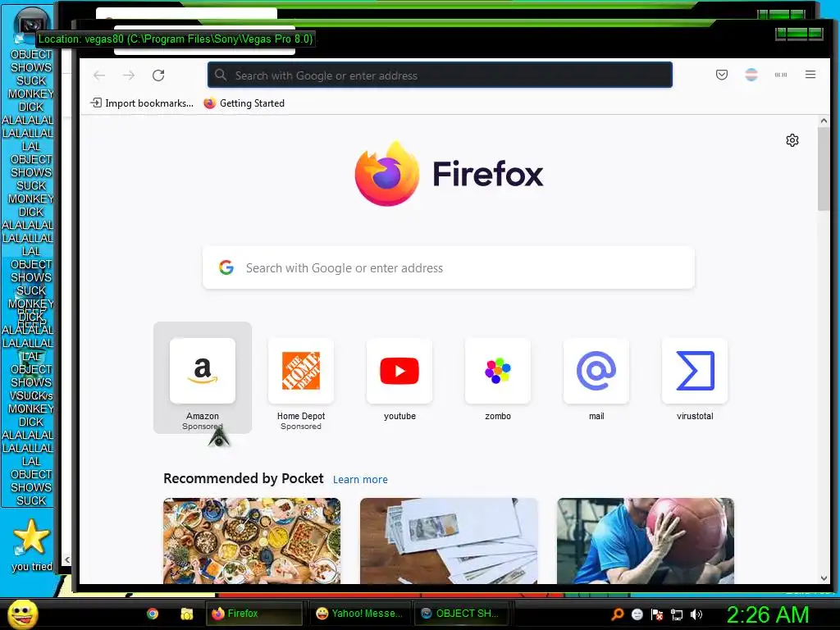This screenshot has height=630, width=840.
Task: Open the medicine ball Pocket story thumbnail
Action: 646,541
